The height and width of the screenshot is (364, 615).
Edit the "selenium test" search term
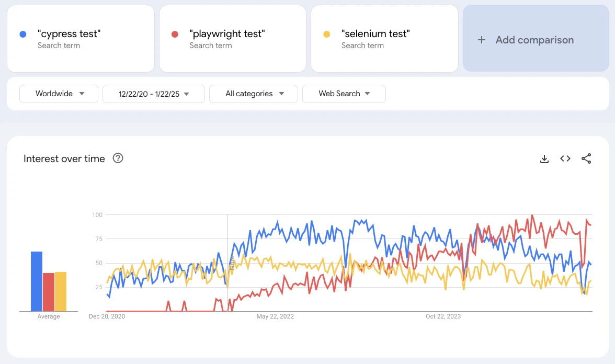tap(384, 39)
